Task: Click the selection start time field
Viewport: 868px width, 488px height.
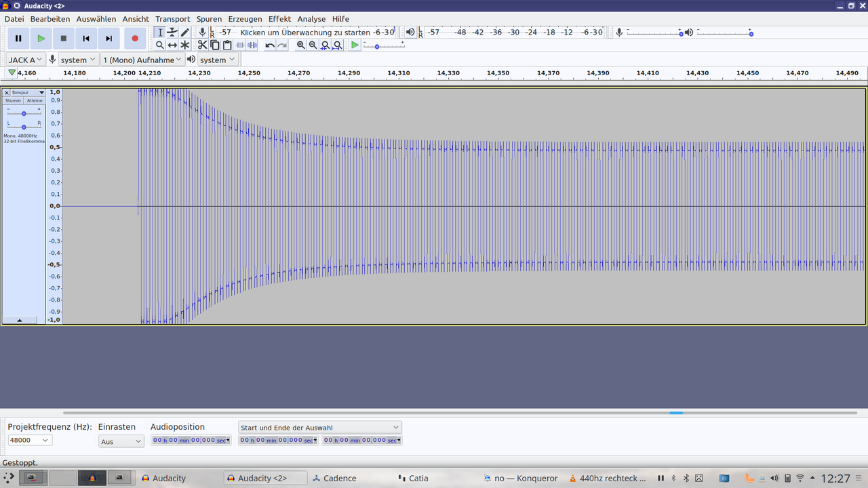Action: (279, 440)
